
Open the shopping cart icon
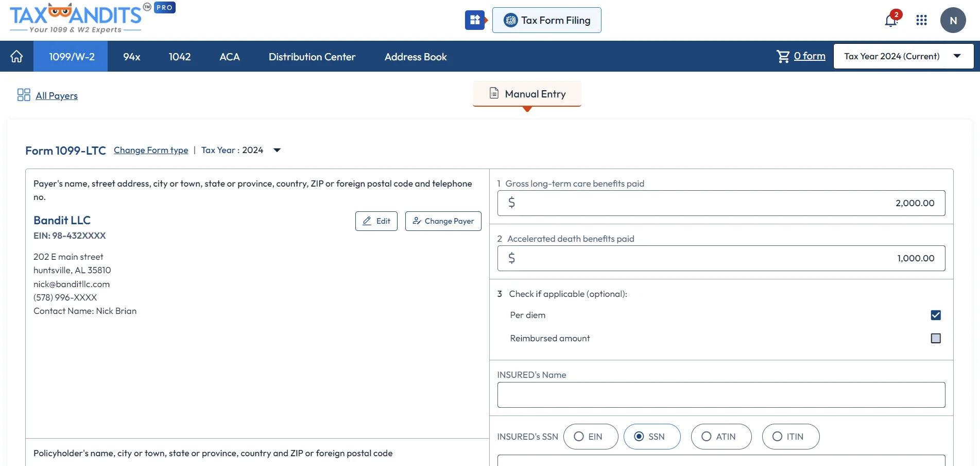[783, 56]
